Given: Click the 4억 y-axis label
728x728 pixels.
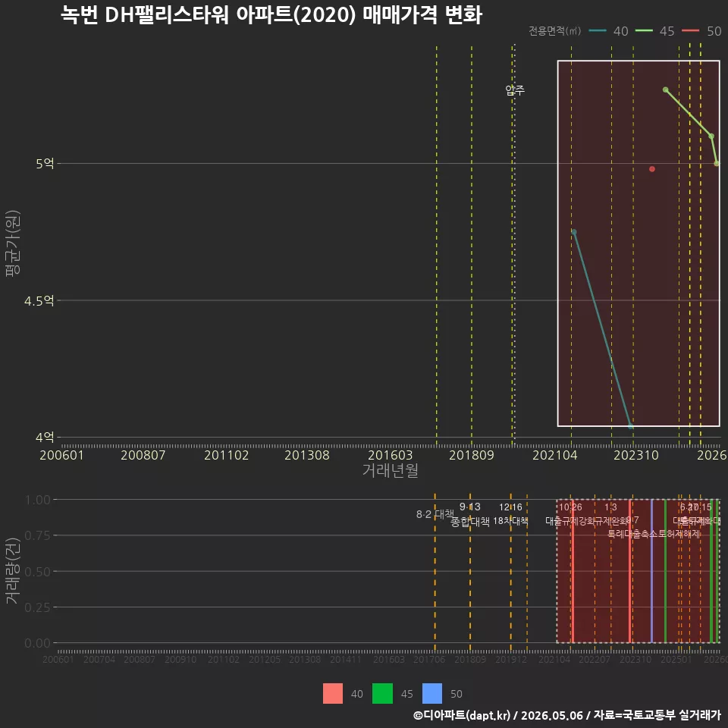Looking at the screenshot, I should coord(45,438).
